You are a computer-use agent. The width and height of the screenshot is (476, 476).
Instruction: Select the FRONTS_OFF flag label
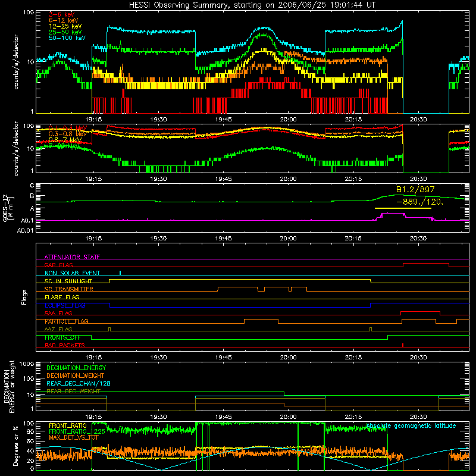tap(62, 337)
